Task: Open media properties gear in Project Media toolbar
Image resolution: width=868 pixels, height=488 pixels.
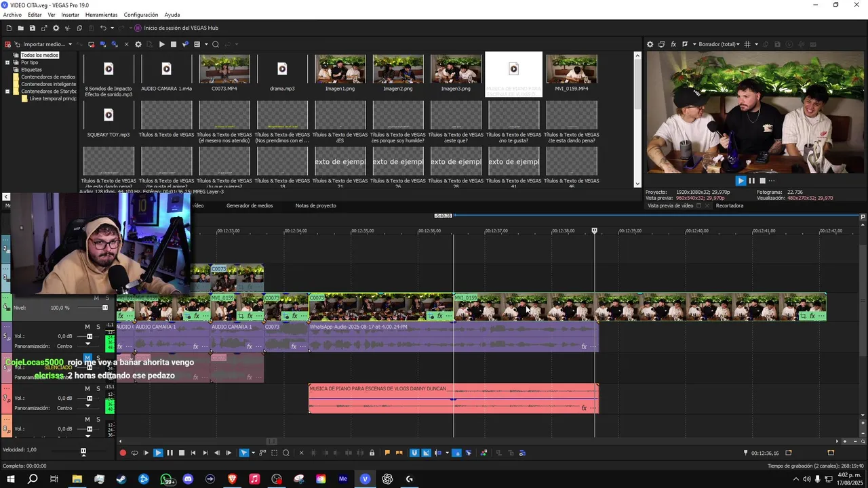Action: pyautogui.click(x=138, y=44)
